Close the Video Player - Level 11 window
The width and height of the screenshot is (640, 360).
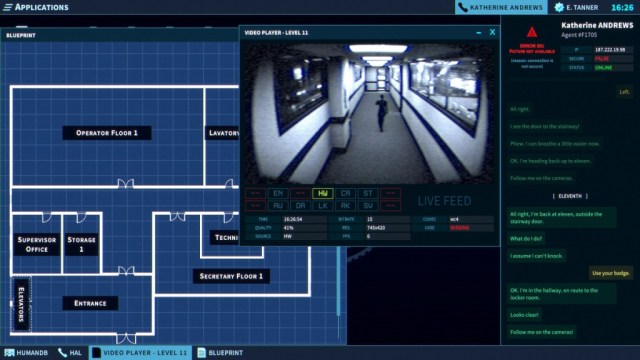tap(492, 32)
